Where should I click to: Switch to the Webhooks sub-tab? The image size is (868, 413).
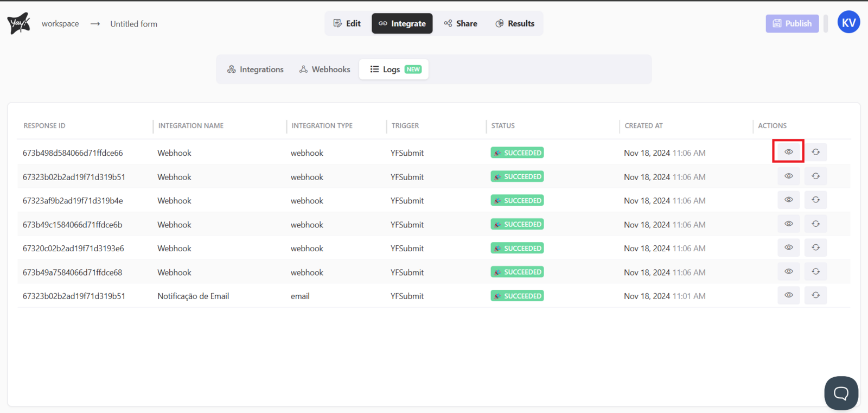click(x=325, y=69)
